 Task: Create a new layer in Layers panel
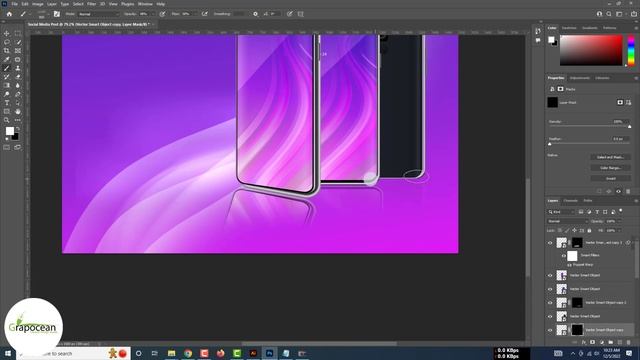click(620, 342)
